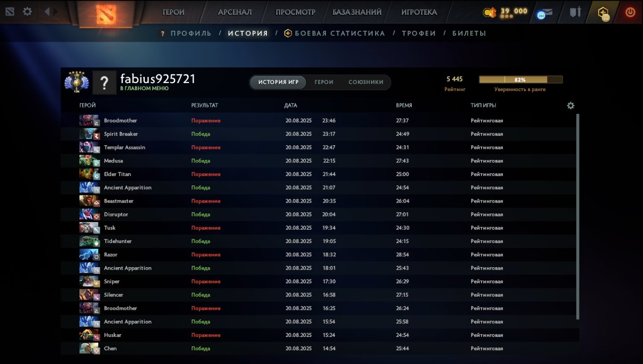The image size is (643, 364).
Task: Click the shards currency coin icon
Action: [x=489, y=12]
